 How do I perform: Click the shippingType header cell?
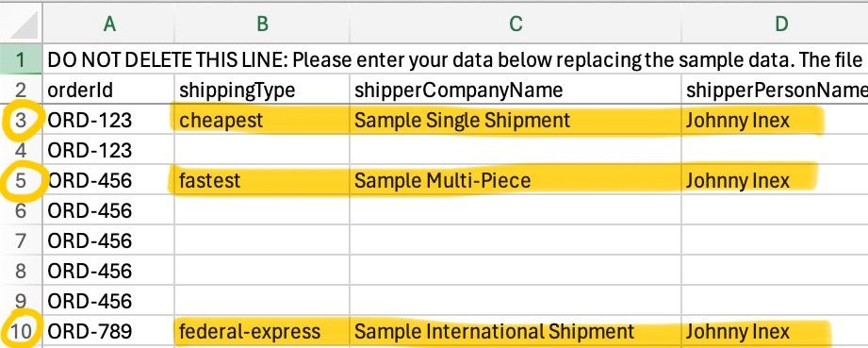[262, 90]
